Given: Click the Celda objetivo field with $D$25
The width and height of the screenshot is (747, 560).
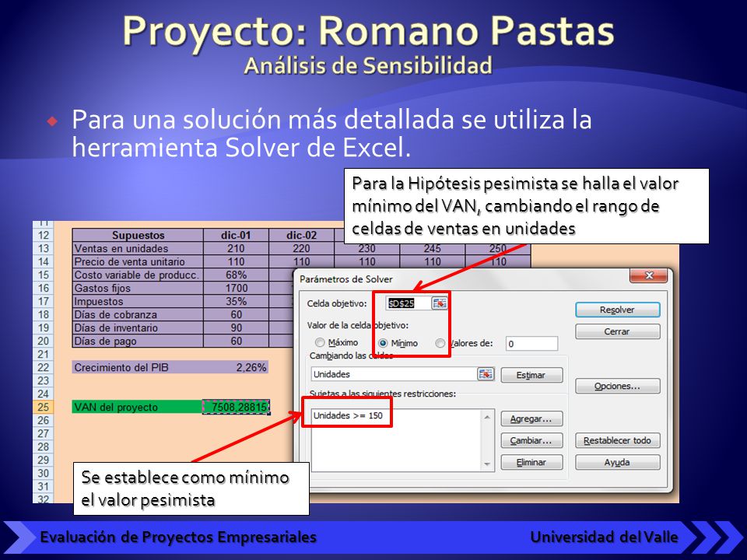Looking at the screenshot, I should coord(409,303).
